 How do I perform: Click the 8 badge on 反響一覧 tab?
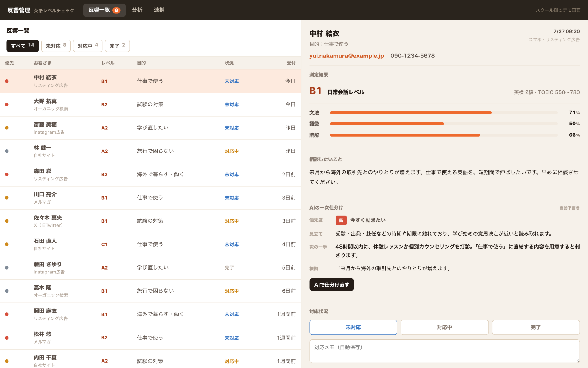(116, 10)
